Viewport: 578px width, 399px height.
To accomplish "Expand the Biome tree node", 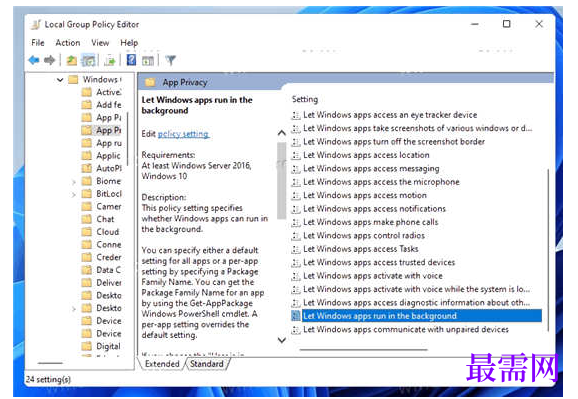I will (x=74, y=181).
